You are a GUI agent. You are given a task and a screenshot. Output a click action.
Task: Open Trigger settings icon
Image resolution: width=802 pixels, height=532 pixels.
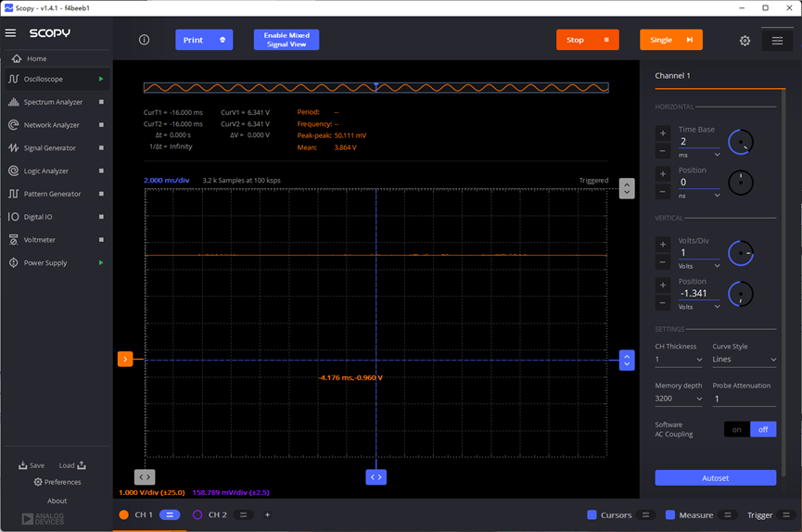785,514
